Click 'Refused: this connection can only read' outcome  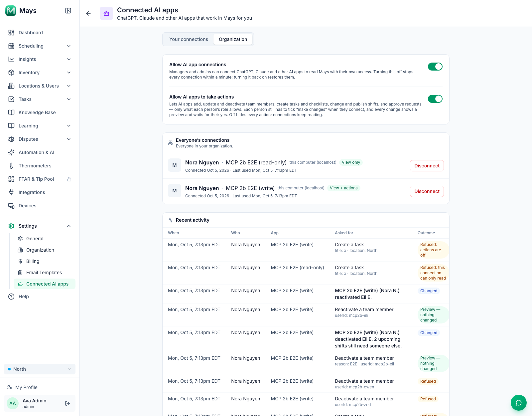(433, 273)
